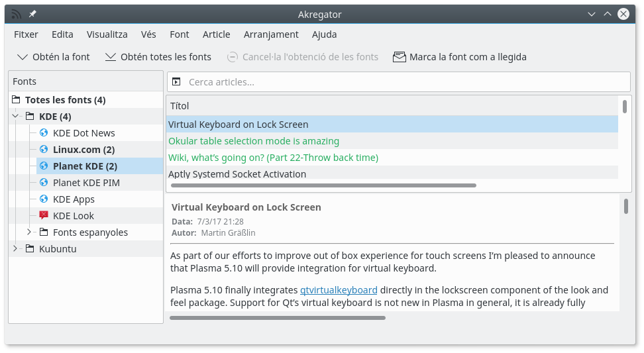The width and height of the screenshot is (644, 353).
Task: Open the Fitxer menu
Action: (x=26, y=34)
